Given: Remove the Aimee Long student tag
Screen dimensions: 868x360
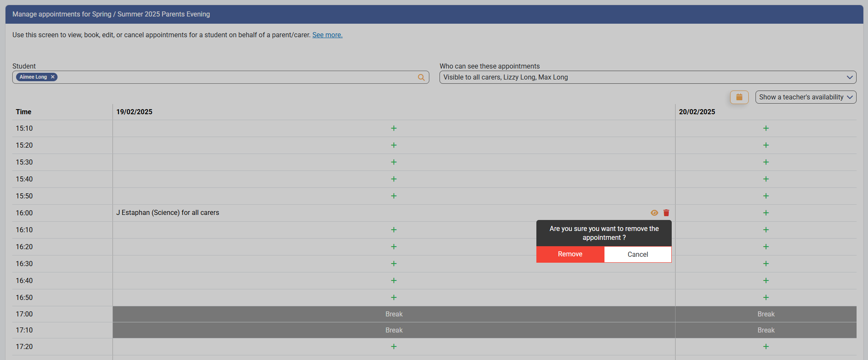Looking at the screenshot, I should click(x=53, y=77).
